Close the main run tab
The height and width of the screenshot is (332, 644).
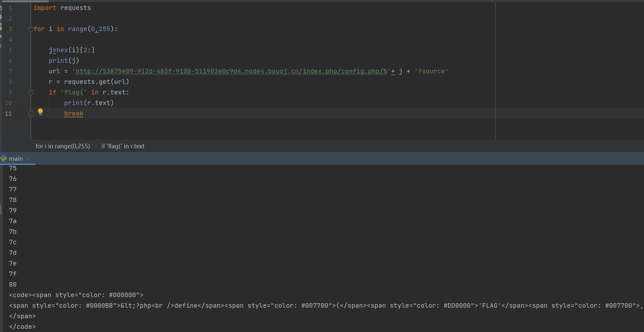[28, 159]
